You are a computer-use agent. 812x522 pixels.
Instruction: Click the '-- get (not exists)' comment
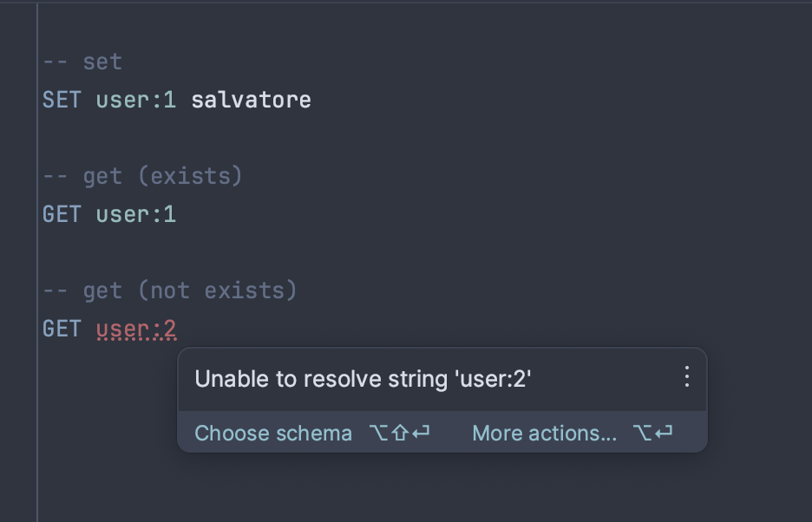[x=171, y=290]
